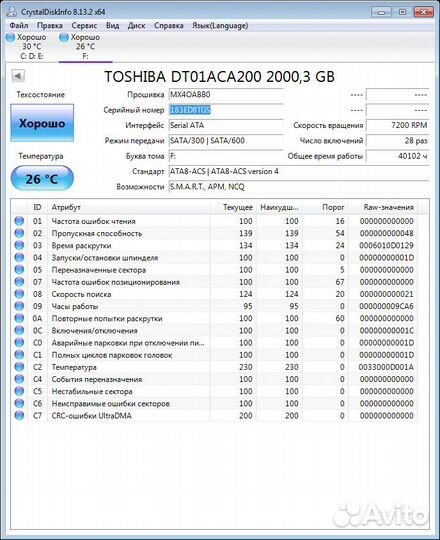Click the Атрибут column header

(129, 207)
